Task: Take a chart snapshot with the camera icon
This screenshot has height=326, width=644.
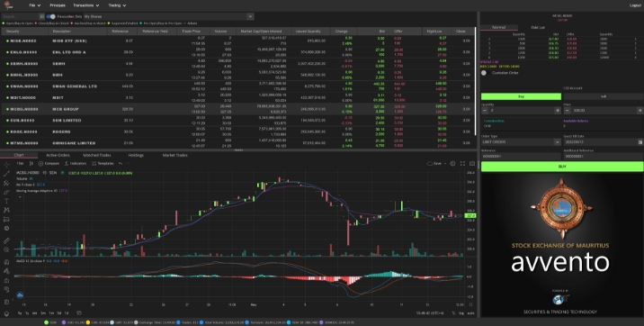Action: click(x=472, y=164)
